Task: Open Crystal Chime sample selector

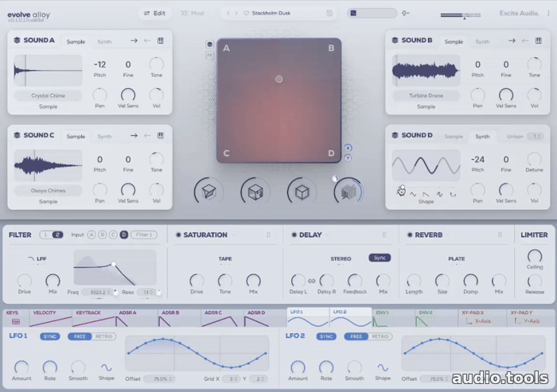Action: pyautogui.click(x=48, y=95)
